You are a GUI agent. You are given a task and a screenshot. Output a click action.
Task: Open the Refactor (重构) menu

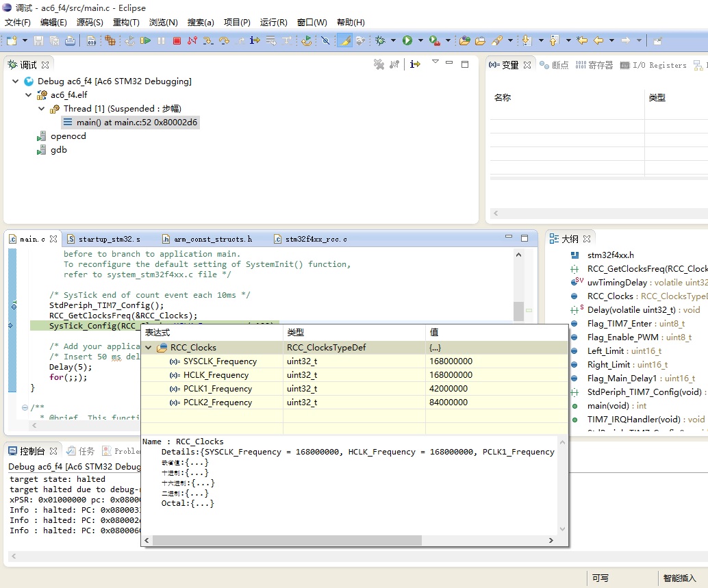[126, 22]
